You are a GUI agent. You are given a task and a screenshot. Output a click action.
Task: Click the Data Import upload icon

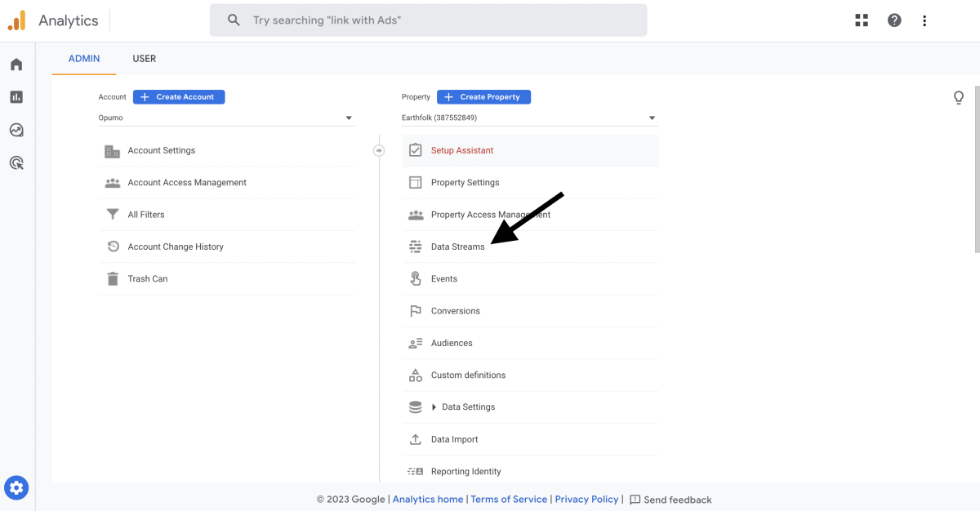(x=416, y=439)
